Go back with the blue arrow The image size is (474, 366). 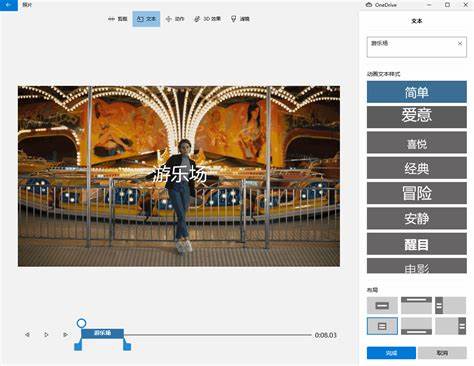click(9, 5)
